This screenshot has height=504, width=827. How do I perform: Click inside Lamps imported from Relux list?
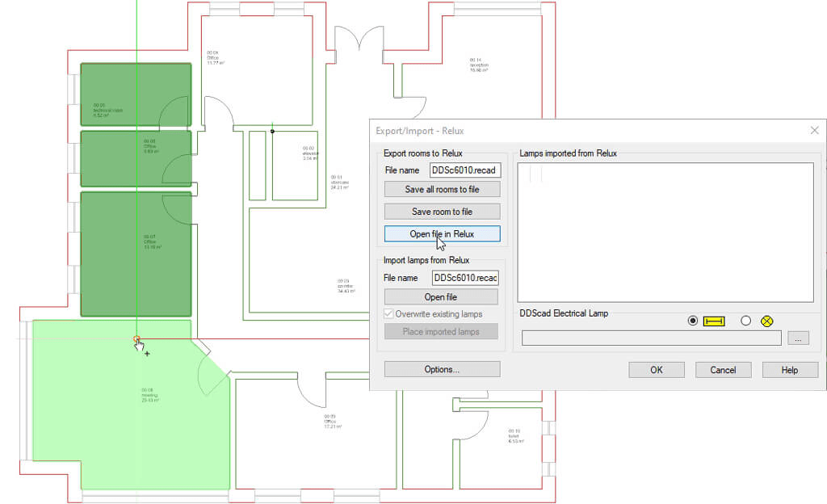(x=665, y=232)
